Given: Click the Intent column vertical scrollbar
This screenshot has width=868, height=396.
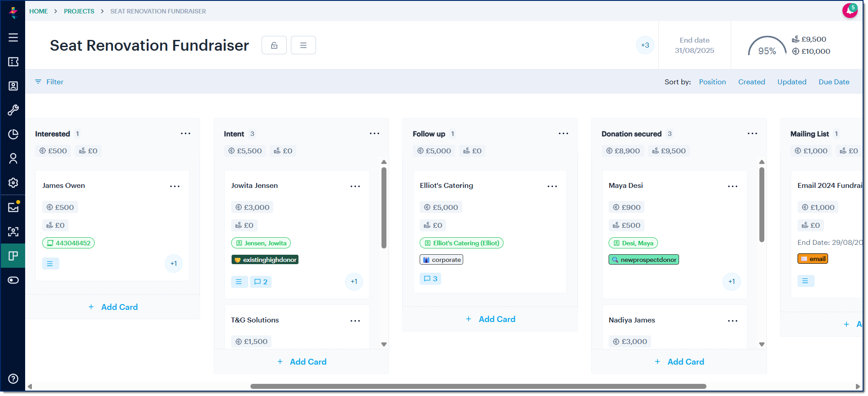Looking at the screenshot, I should [384, 207].
